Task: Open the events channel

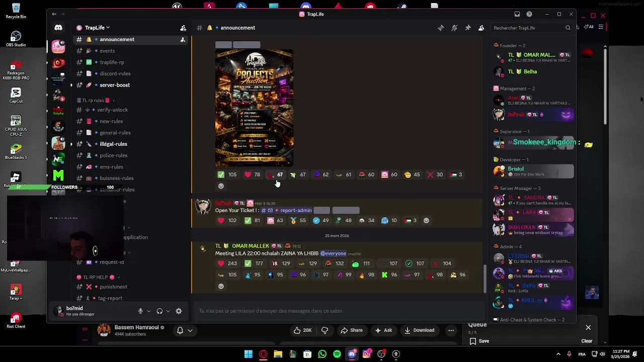Action: click(107, 51)
